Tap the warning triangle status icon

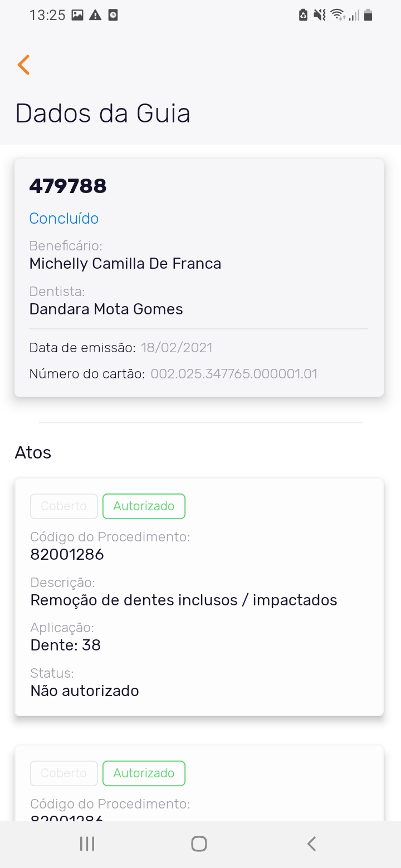click(x=95, y=15)
